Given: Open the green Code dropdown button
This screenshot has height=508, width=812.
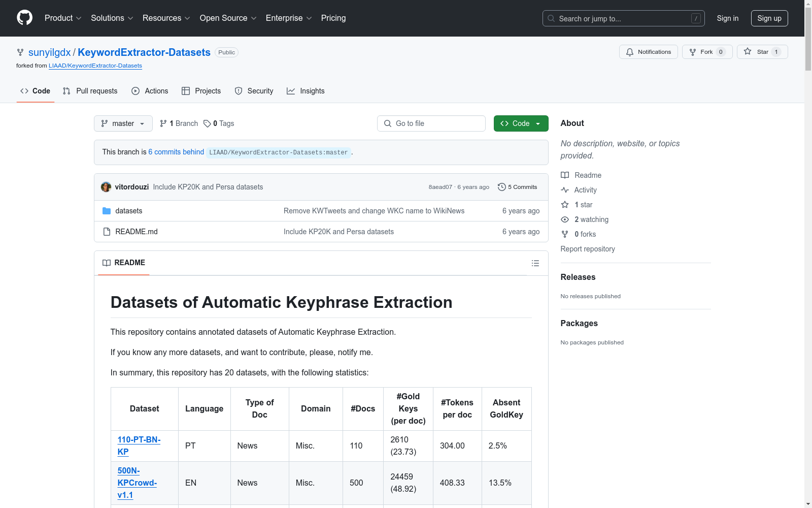Looking at the screenshot, I should click(x=521, y=123).
